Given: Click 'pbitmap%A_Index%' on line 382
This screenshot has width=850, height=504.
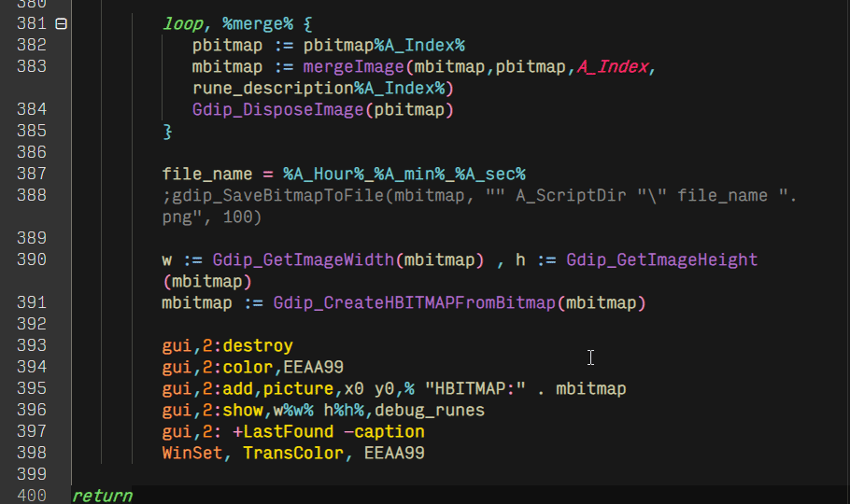Looking at the screenshot, I should click(x=384, y=46).
